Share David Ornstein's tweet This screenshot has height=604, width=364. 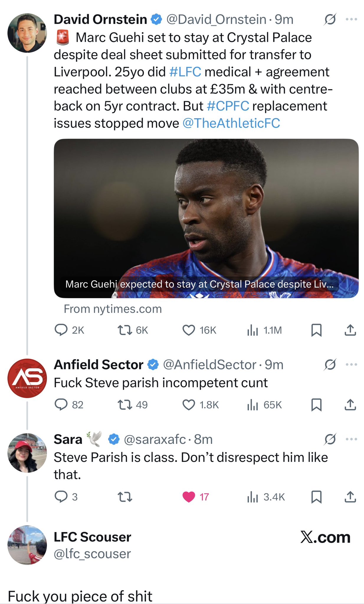click(x=350, y=330)
